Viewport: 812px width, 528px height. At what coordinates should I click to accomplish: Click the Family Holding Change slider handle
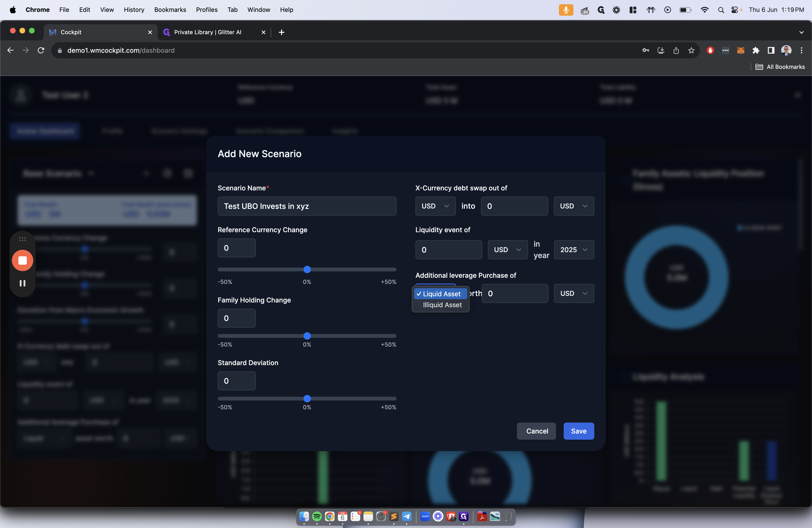coord(307,336)
